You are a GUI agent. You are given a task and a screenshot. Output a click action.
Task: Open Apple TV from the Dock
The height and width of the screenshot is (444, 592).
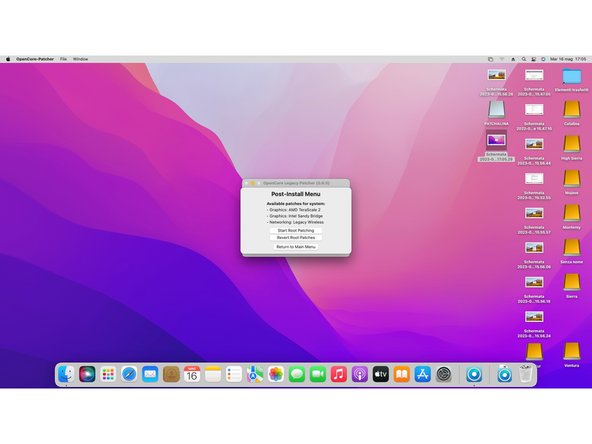[x=381, y=374]
